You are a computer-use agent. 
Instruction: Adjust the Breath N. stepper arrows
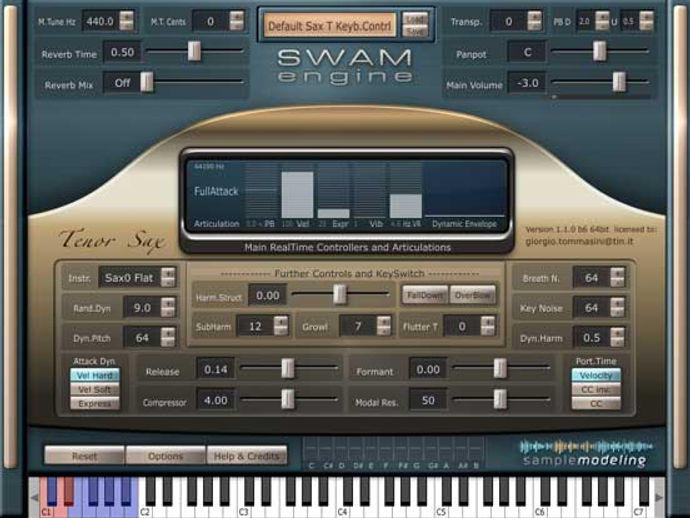617,277
